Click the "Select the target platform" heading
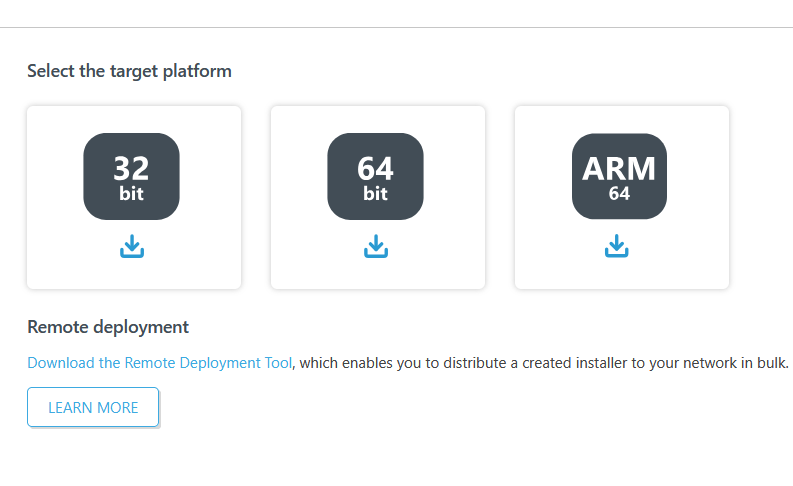Image resolution: width=793 pixels, height=486 pixels. pyautogui.click(x=129, y=71)
